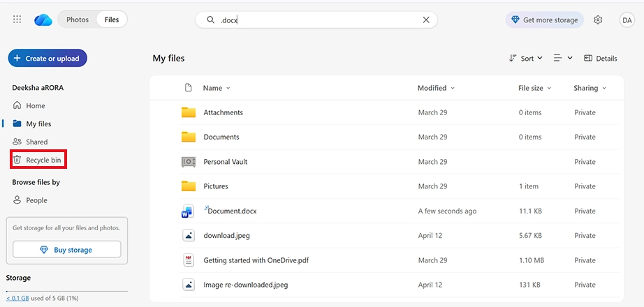This screenshot has height=307, width=644.
Task: Click the Pictures folder icon
Action: coord(189,186)
